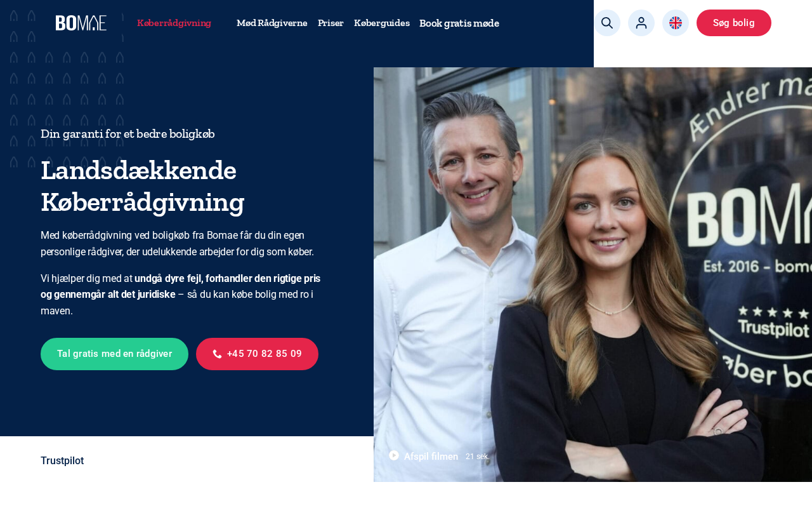This screenshot has height=508, width=812.
Task: Open the Køberguides menu item
Action: 382,23
